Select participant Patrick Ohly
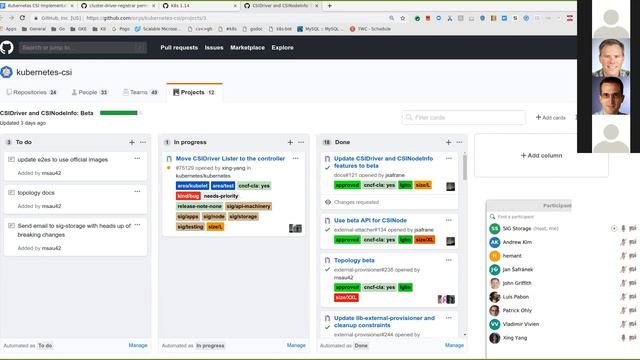 (517, 310)
